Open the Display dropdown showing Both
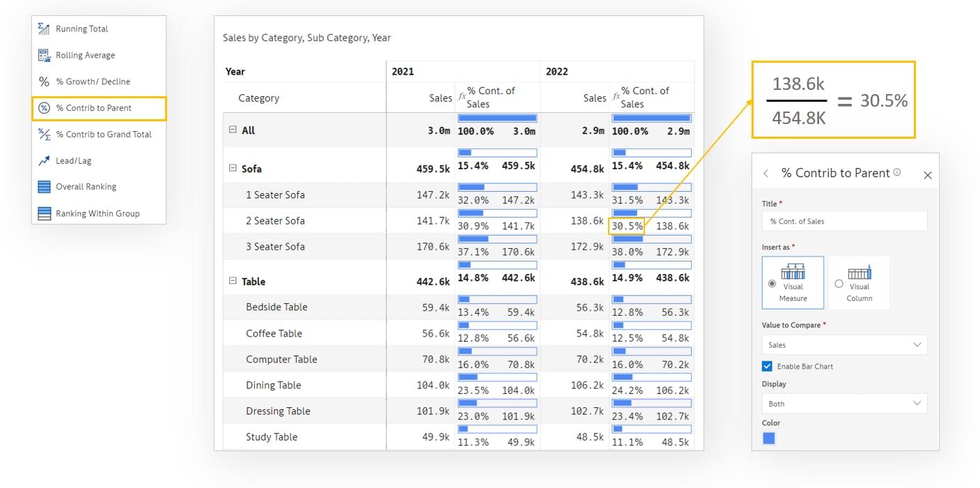This screenshot has width=980, height=488. pyautogui.click(x=844, y=404)
